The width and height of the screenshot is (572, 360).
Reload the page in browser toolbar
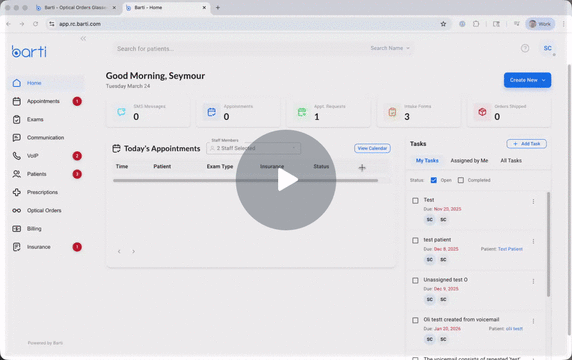tap(35, 24)
